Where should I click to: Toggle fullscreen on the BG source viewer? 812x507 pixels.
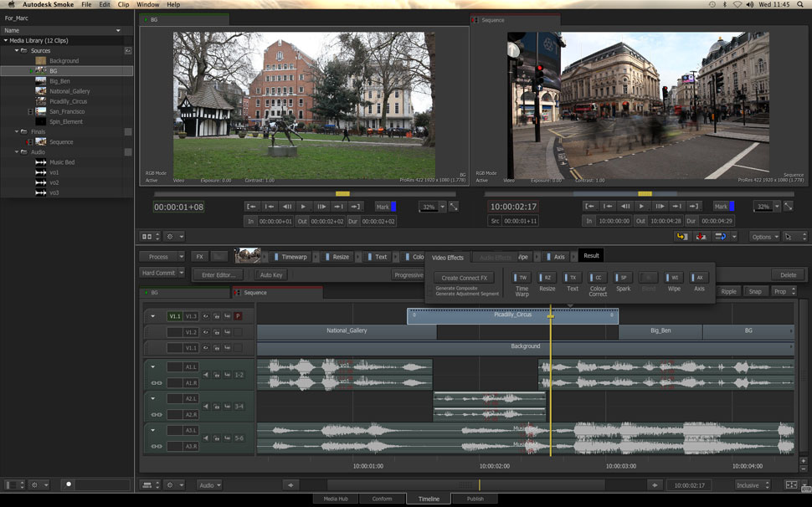click(453, 207)
